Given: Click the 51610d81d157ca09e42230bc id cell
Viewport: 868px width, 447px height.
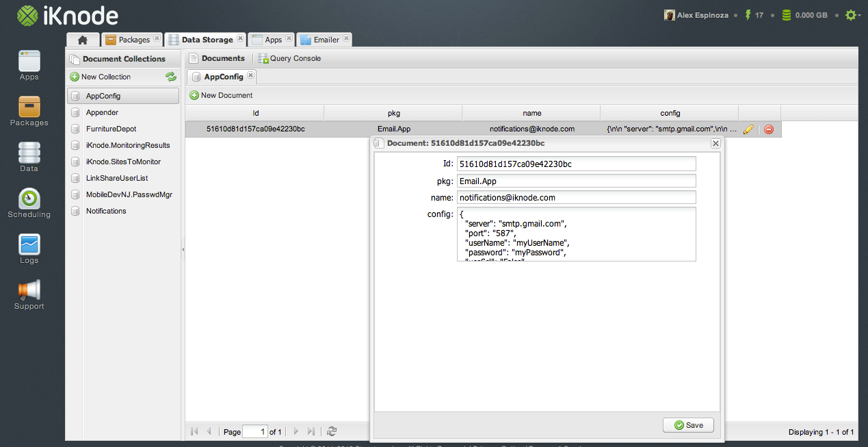Looking at the screenshot, I should point(255,129).
